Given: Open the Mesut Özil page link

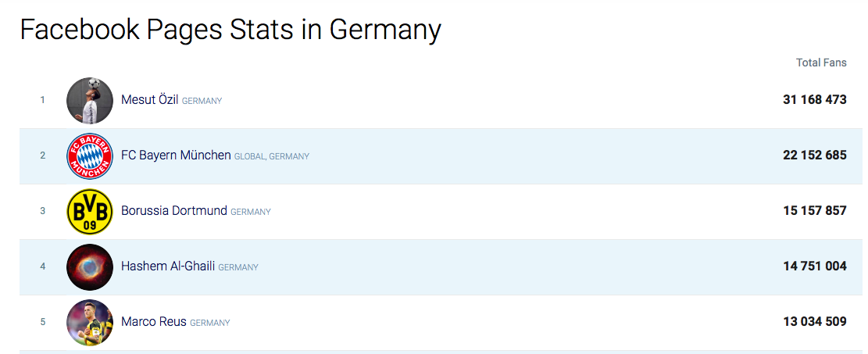Looking at the screenshot, I should click(x=149, y=100).
